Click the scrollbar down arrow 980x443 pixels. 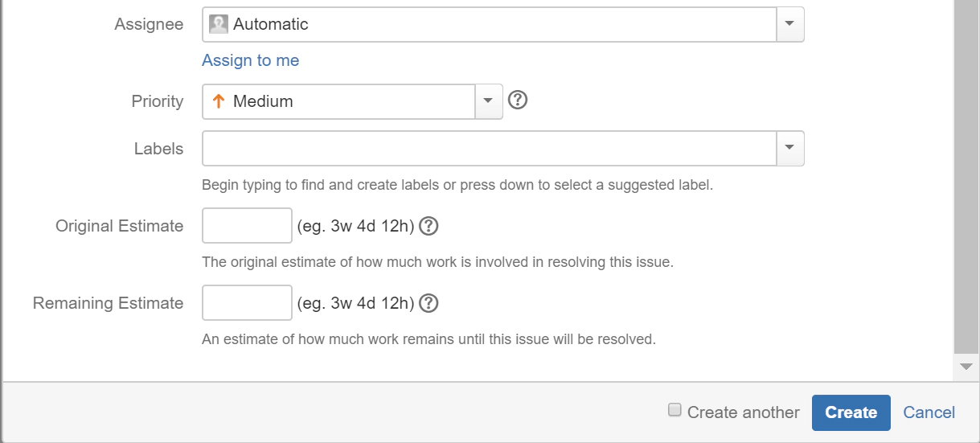[966, 367]
